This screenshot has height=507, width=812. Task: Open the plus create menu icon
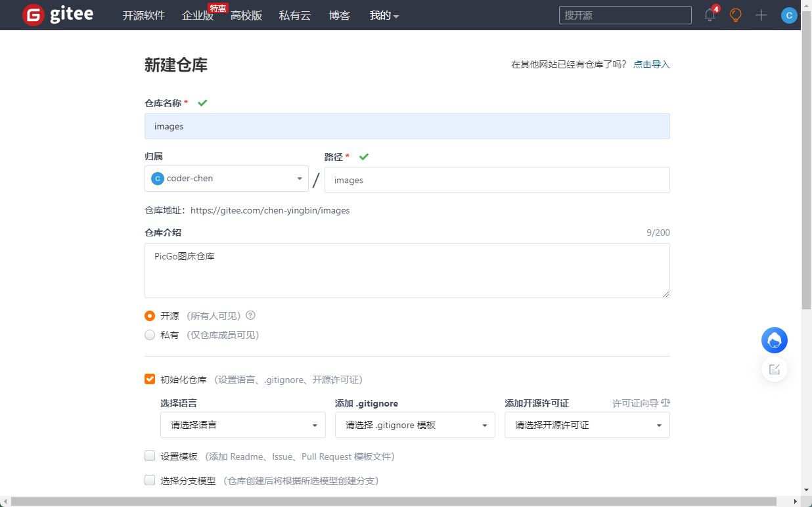pos(761,15)
